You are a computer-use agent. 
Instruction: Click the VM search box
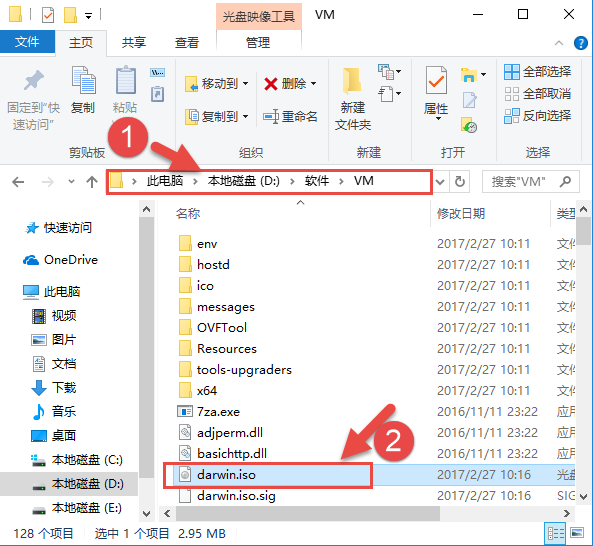coord(531,182)
